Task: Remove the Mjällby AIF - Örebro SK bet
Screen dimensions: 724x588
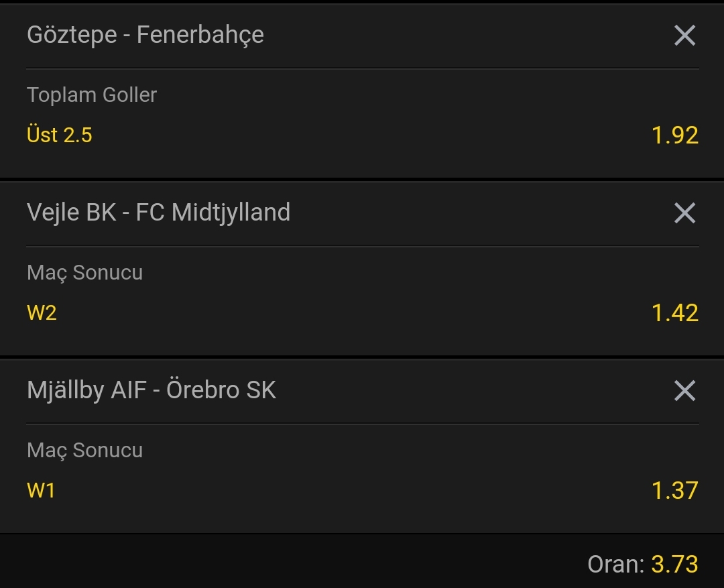Action: pyautogui.click(x=684, y=391)
